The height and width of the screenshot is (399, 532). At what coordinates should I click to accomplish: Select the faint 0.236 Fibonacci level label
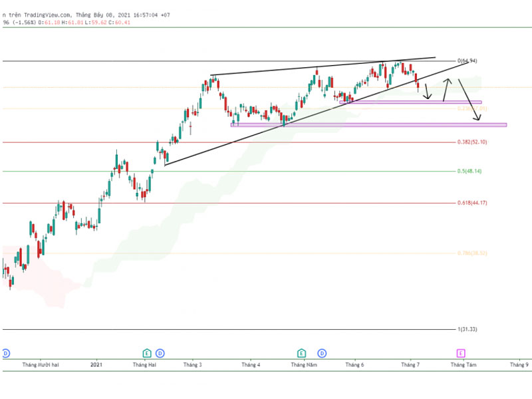[472, 108]
